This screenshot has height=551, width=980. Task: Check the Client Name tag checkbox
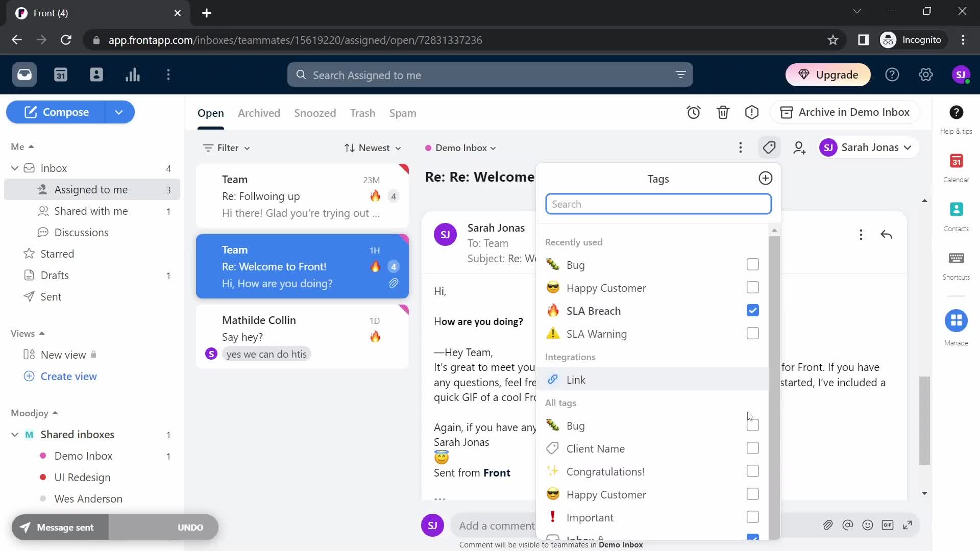pyautogui.click(x=753, y=448)
